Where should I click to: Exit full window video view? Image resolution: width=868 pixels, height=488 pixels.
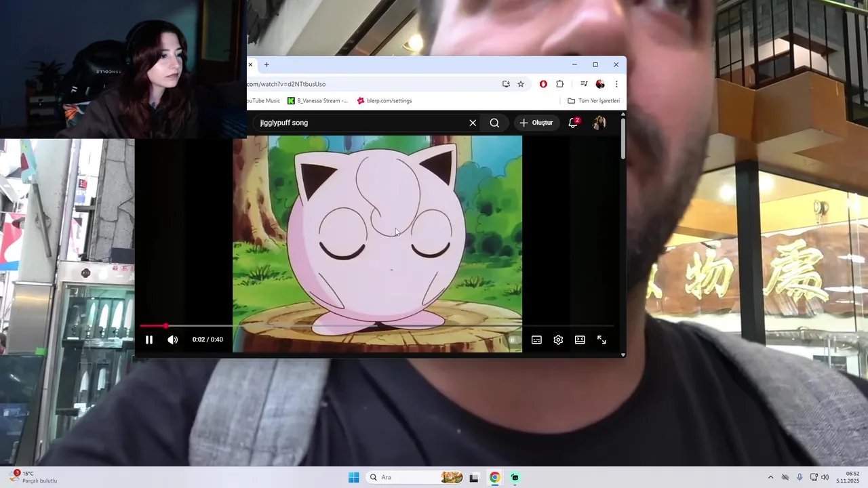pyautogui.click(x=601, y=340)
